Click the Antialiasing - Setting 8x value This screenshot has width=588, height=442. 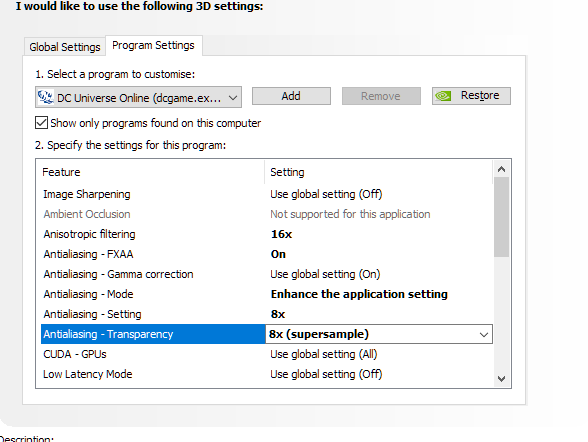click(x=278, y=314)
